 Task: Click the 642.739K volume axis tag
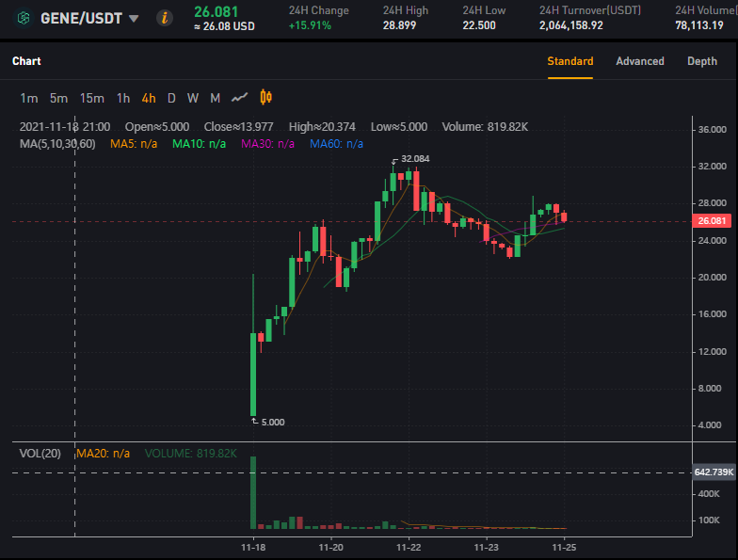point(714,472)
